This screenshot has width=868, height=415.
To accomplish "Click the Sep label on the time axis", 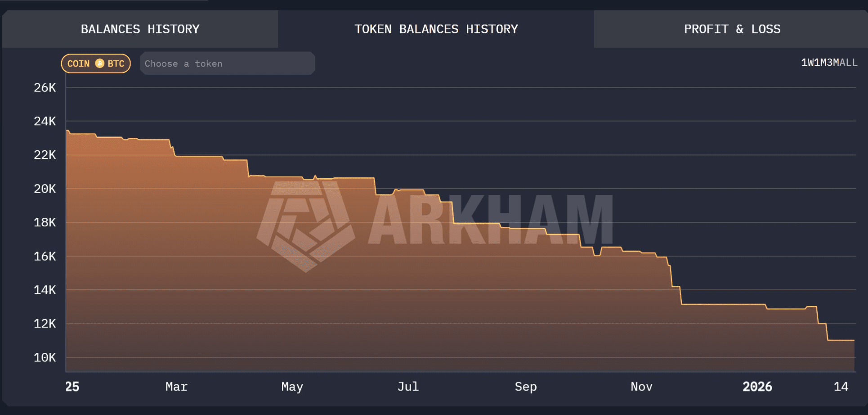I will point(525,387).
